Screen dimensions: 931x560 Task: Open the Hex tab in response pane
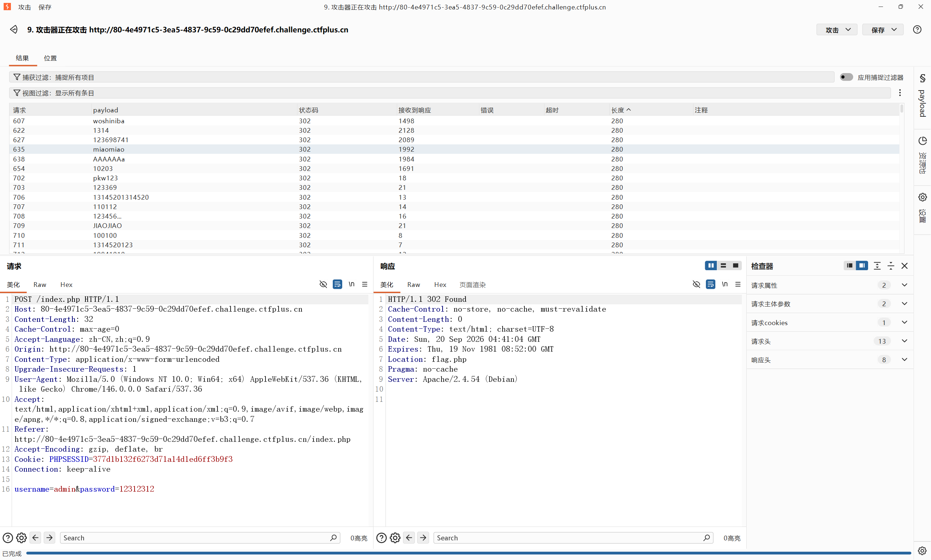coord(440,284)
